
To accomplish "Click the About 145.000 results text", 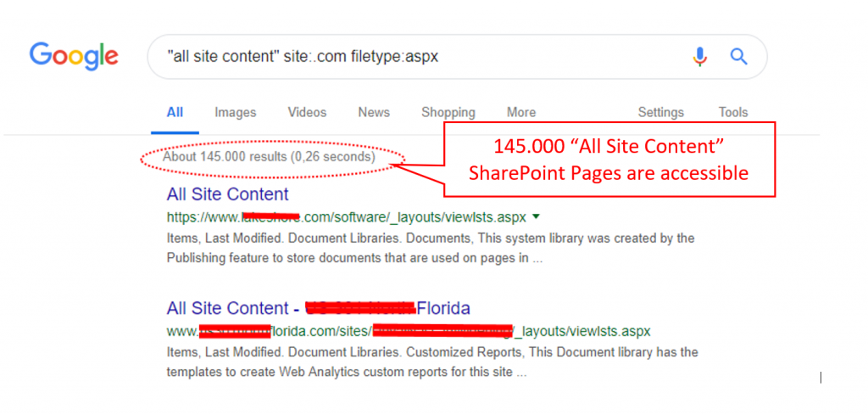I will pyautogui.click(x=269, y=157).
